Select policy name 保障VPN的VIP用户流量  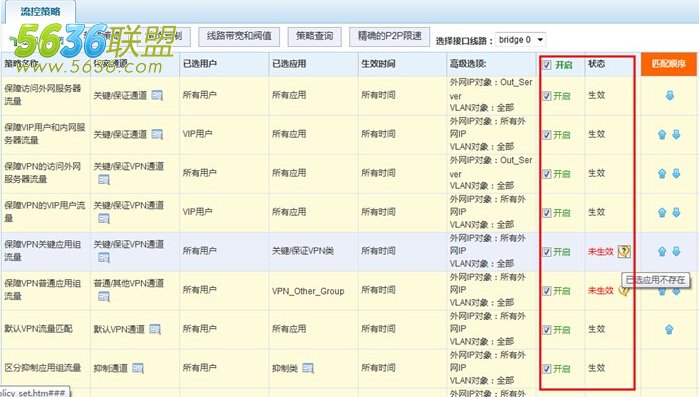point(45,212)
